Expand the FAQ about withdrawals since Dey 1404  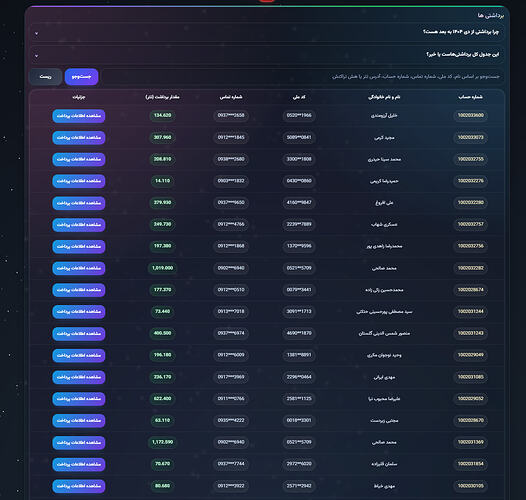pos(267,32)
